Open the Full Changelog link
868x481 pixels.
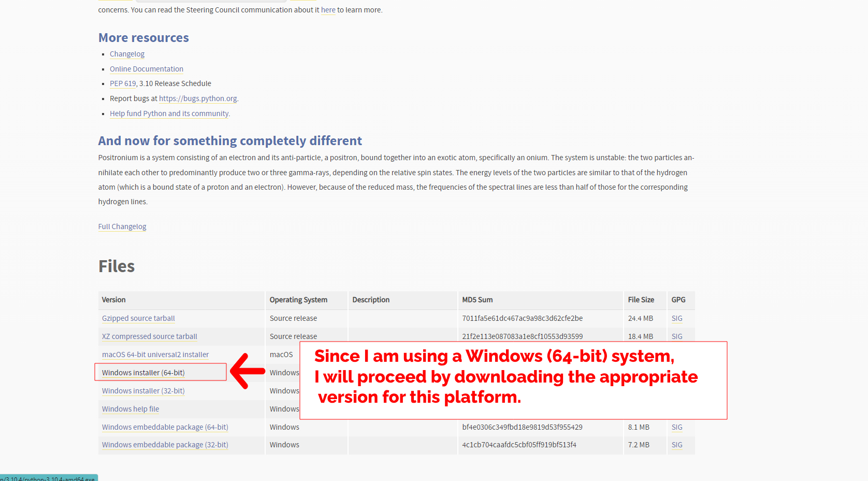tap(122, 227)
